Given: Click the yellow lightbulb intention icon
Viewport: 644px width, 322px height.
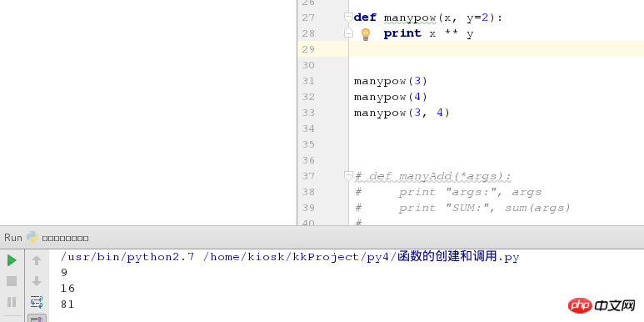Looking at the screenshot, I should pyautogui.click(x=366, y=34).
